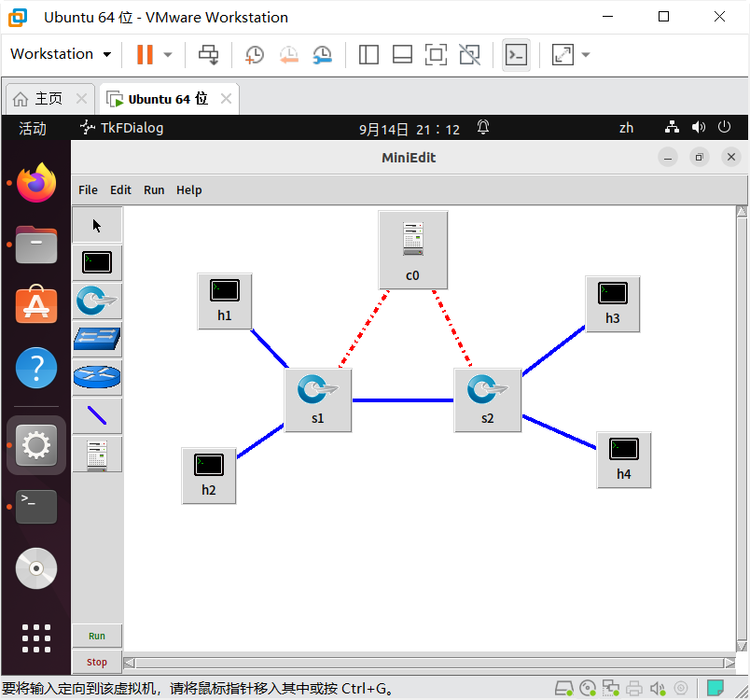Viewport: 750px width, 700px height.
Task: Click the green Run button
Action: [x=97, y=636]
